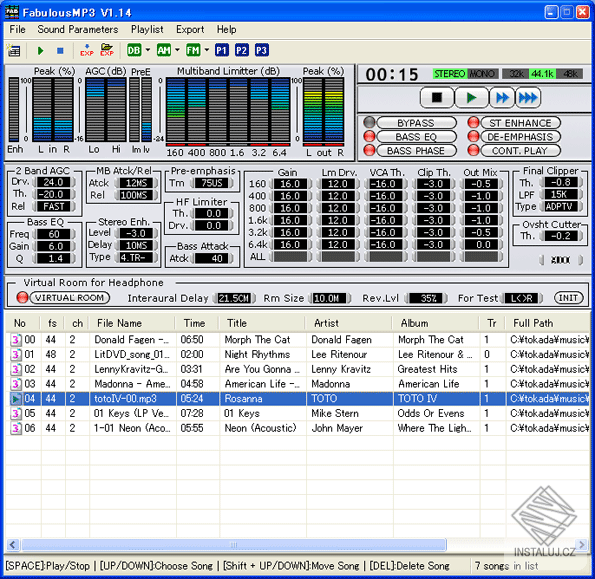The width and height of the screenshot is (595, 579).
Task: Click the double-arrow fast forward button
Action: (502, 98)
